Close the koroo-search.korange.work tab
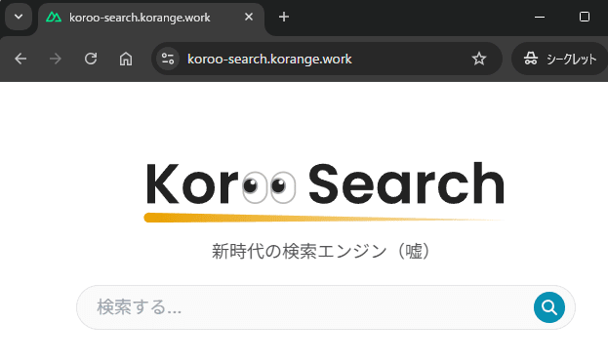Screen dimensions: 608x364 tap(249, 17)
